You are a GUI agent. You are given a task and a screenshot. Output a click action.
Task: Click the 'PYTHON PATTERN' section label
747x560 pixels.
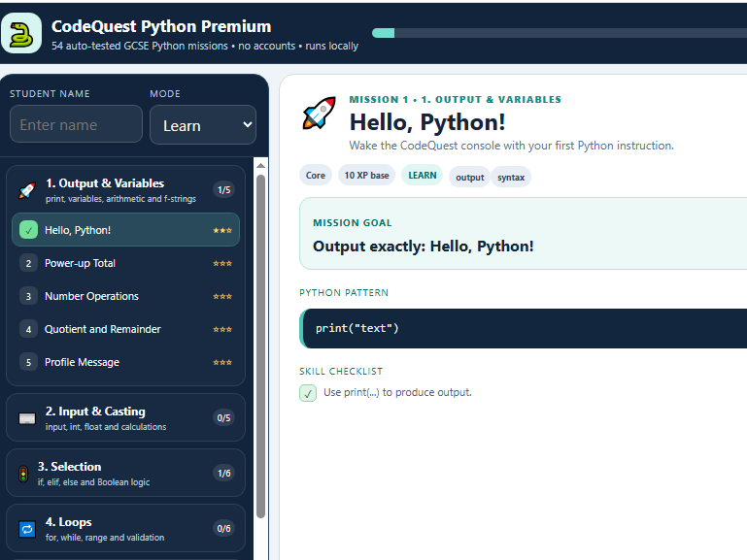[x=344, y=292]
